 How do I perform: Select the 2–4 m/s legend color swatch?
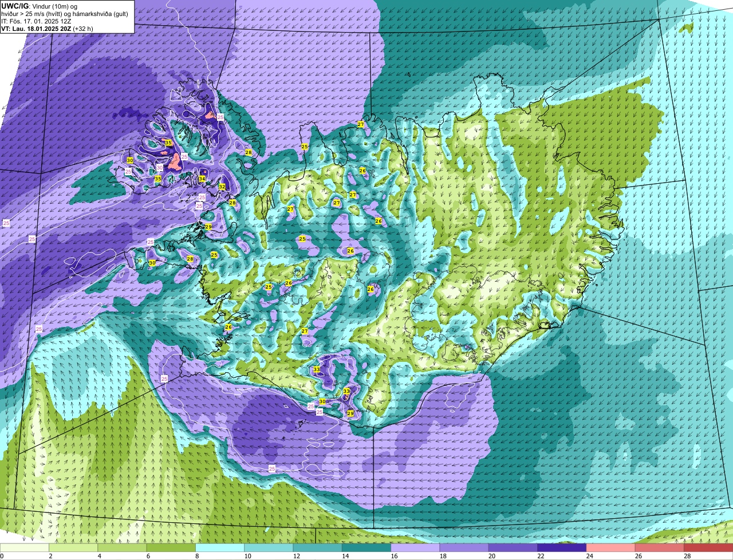pyautogui.click(x=74, y=548)
